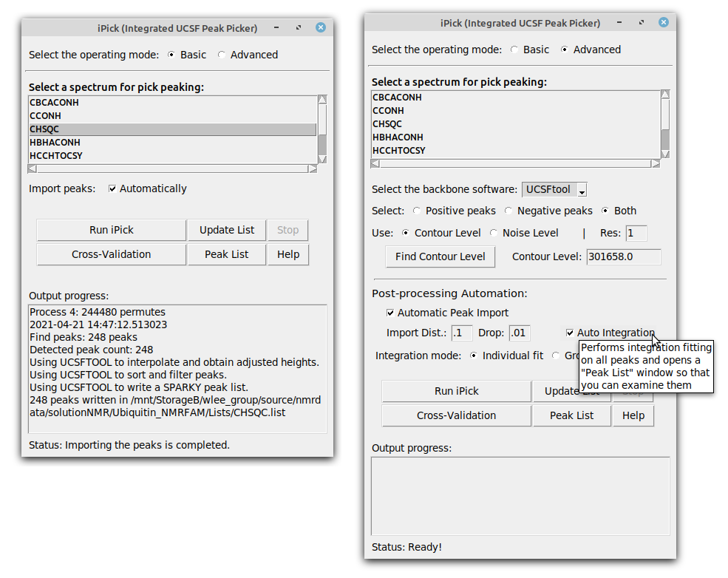Close the left iPick window
The width and height of the screenshot is (728, 578).
click(321, 28)
